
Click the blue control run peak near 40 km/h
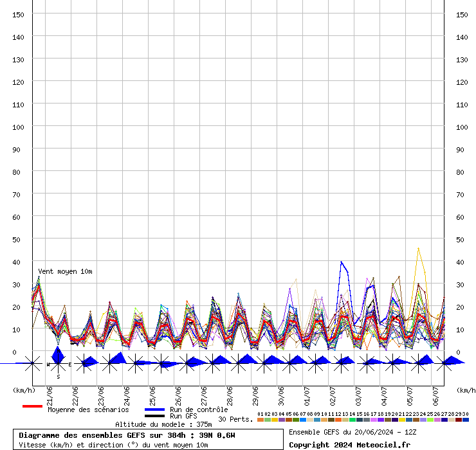point(342,262)
